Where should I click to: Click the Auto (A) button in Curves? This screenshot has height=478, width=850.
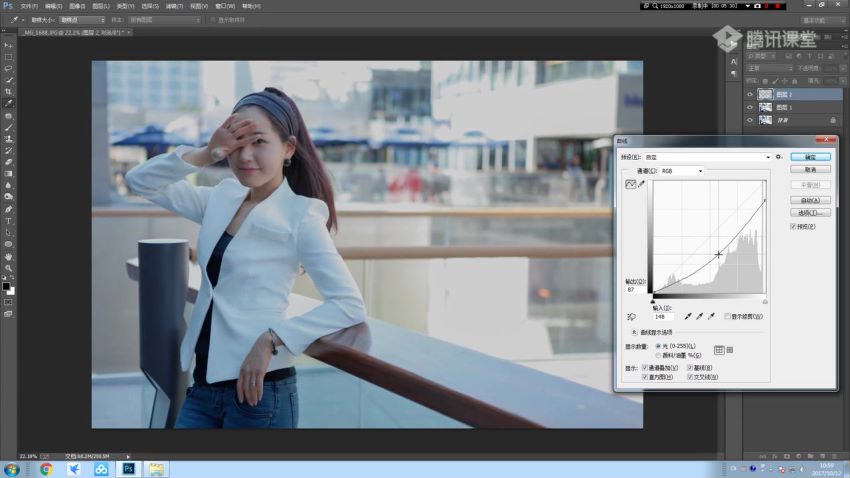point(810,200)
